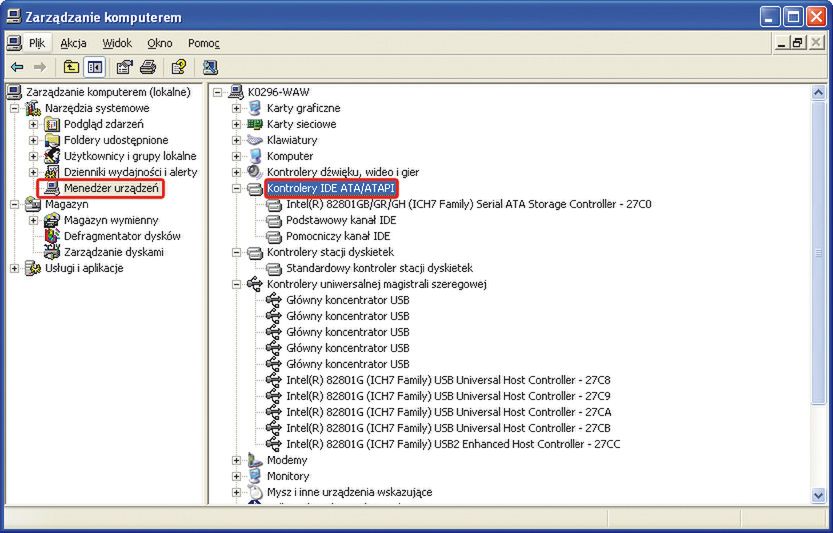Viewport: 833px width, 533px height.
Task: Select USB Universal Host Controller - 27CA
Action: pyautogui.click(x=449, y=412)
